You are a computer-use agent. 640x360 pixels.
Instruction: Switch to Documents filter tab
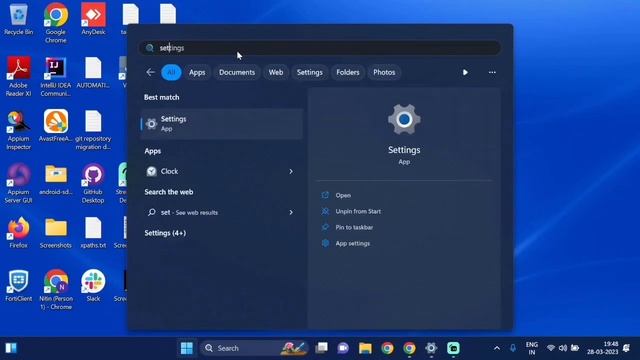pyautogui.click(x=237, y=72)
